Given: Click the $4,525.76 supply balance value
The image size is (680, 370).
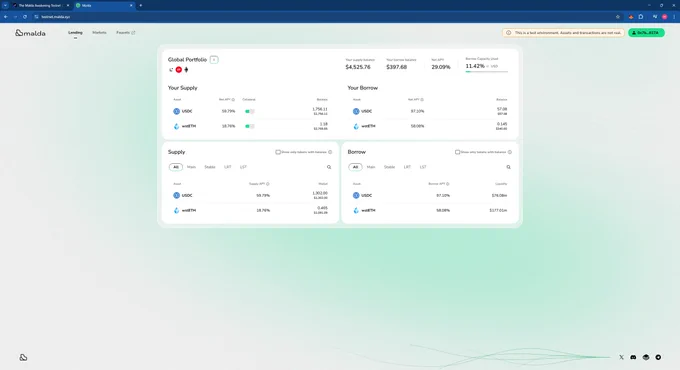Looking at the screenshot, I should click(358, 67).
